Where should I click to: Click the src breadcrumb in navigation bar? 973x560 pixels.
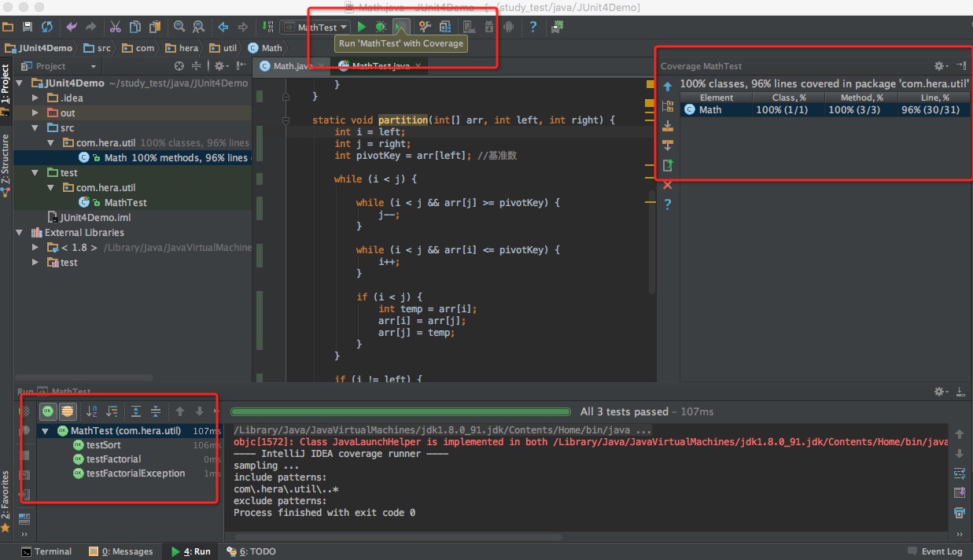[x=98, y=48]
